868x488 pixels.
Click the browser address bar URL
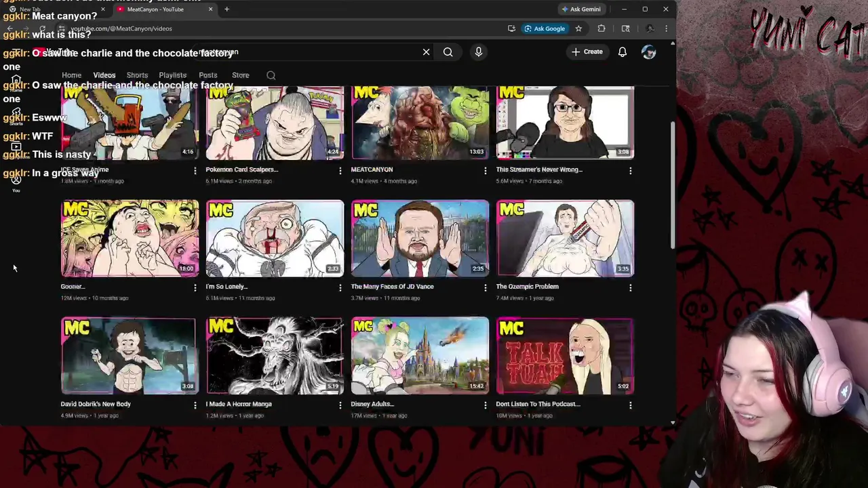(121, 28)
